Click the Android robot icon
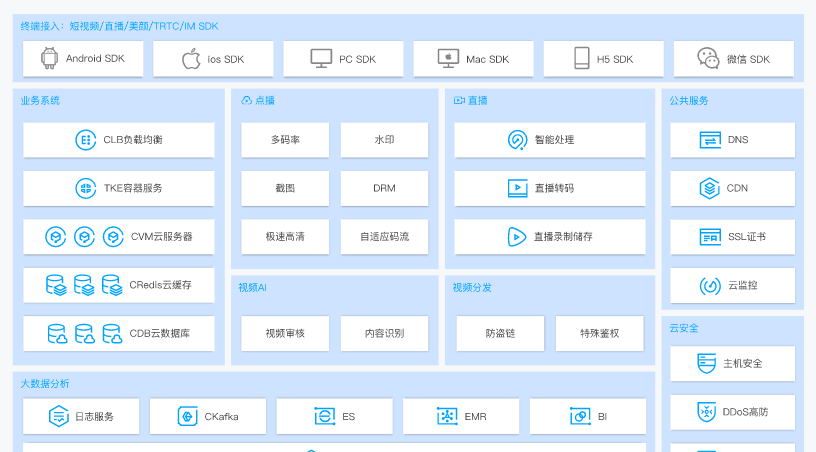The height and width of the screenshot is (452, 816). tap(49, 58)
